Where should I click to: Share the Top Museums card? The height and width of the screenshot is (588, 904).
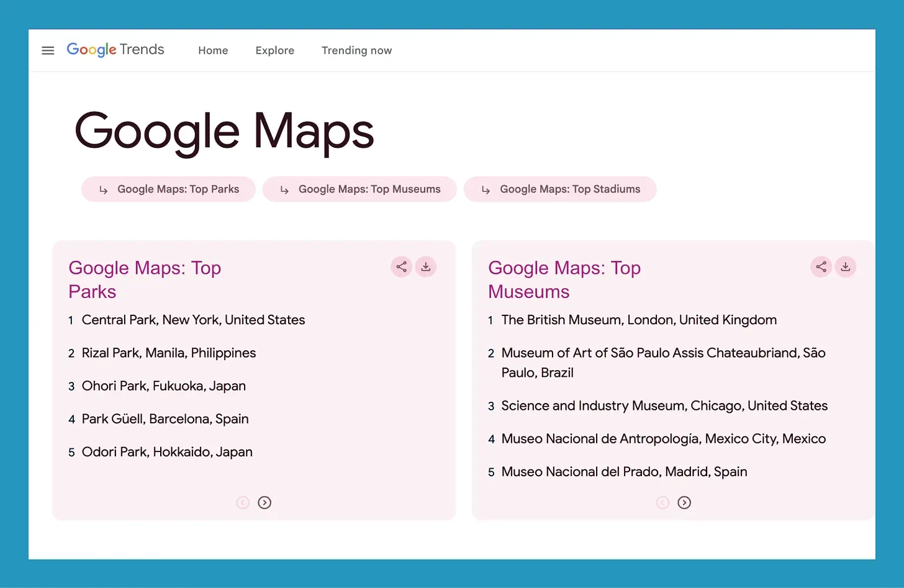[x=821, y=266]
